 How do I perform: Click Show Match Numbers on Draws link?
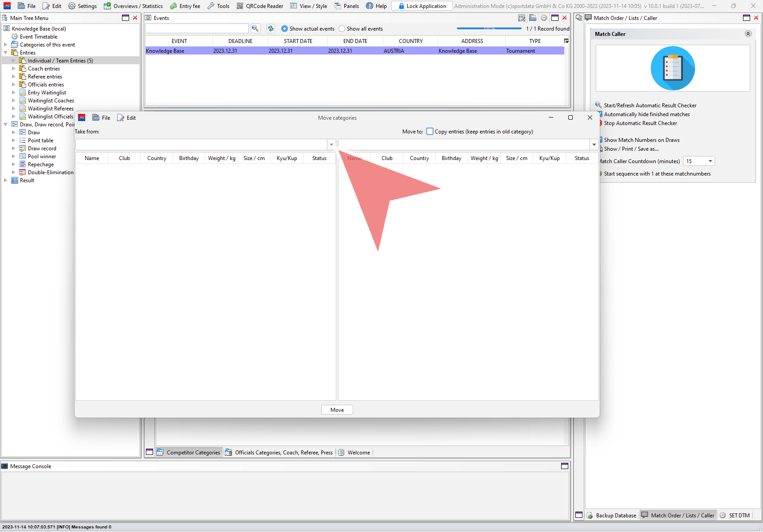(x=641, y=140)
